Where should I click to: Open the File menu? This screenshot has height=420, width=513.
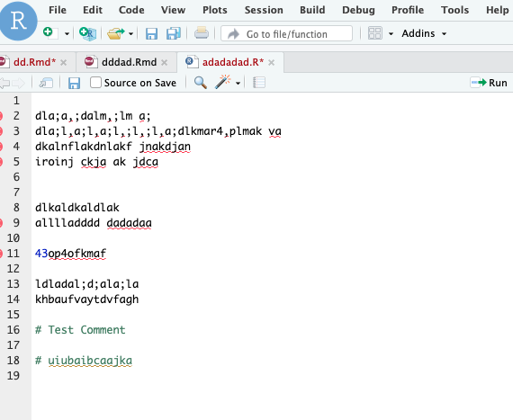point(58,10)
